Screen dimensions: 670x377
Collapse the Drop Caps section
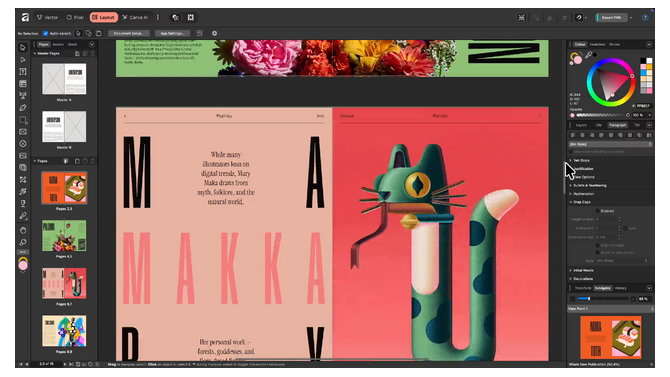click(x=570, y=202)
